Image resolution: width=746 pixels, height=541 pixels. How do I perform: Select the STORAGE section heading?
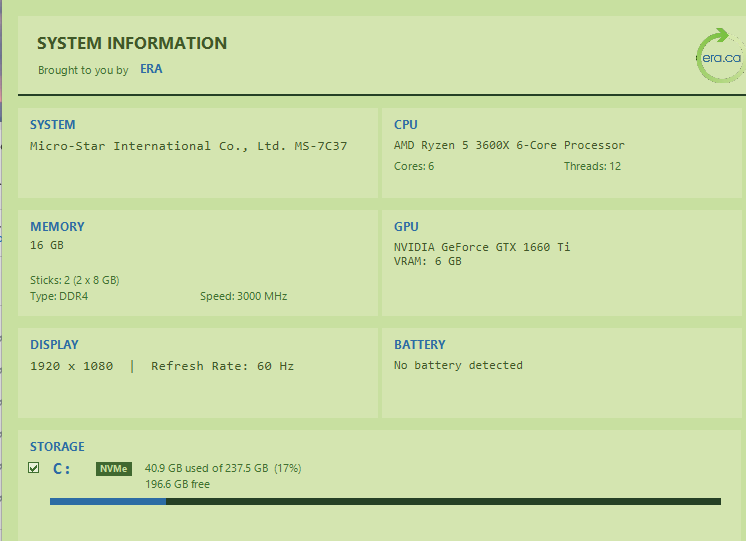57,447
